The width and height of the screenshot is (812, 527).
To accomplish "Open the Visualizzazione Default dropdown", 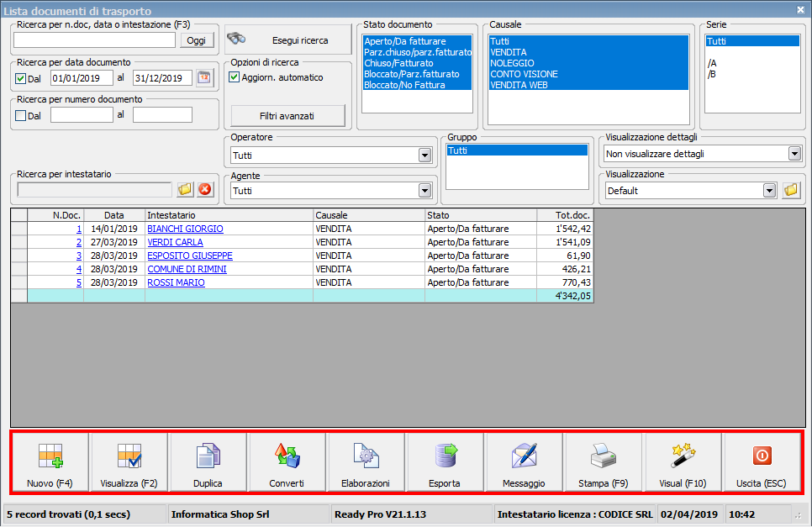I will pyautogui.click(x=769, y=191).
